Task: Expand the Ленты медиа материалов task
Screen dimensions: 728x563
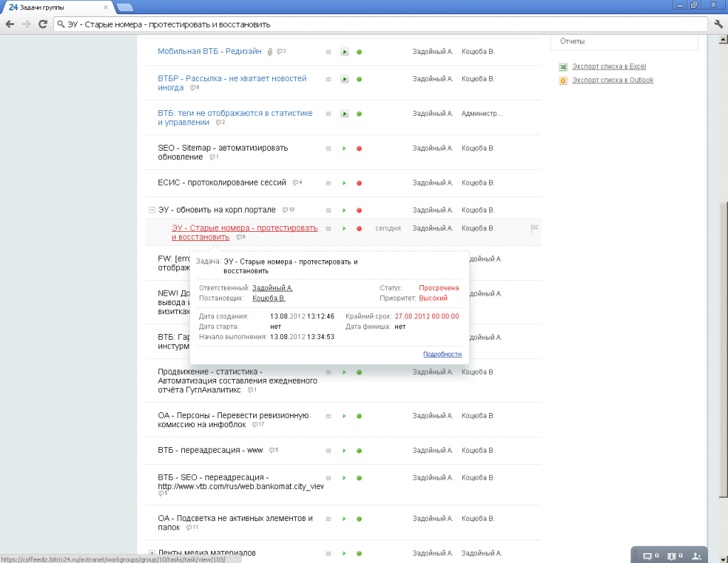Action: pyautogui.click(x=152, y=553)
